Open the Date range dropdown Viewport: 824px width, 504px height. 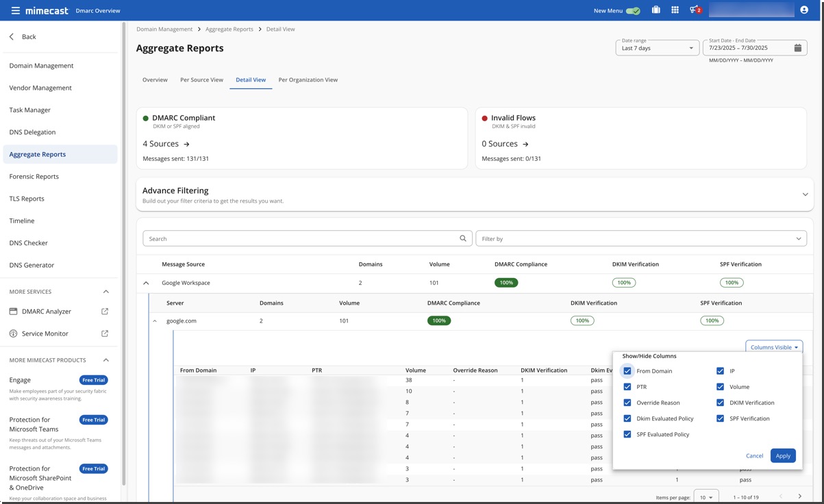[657, 48]
